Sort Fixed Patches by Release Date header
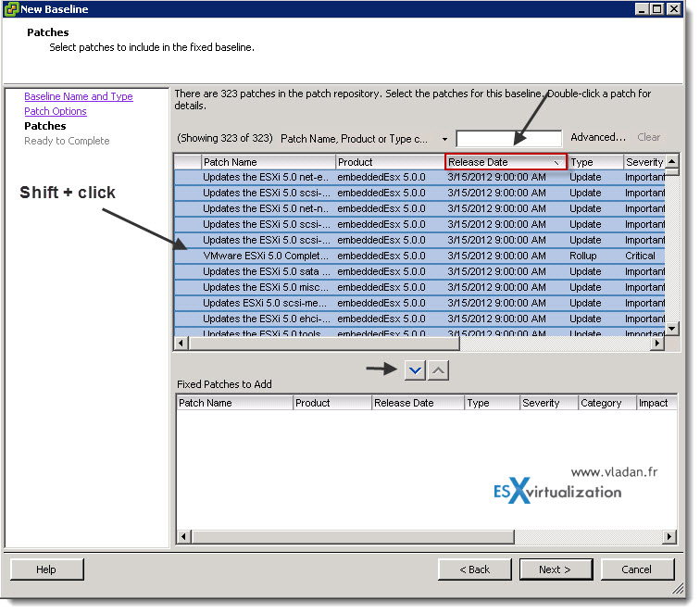This screenshot has width=700, height=613. coord(419,403)
